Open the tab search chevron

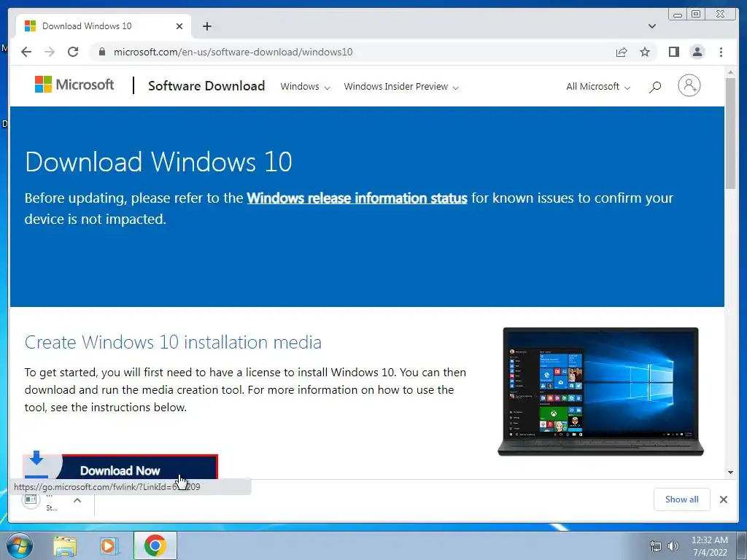point(651,26)
